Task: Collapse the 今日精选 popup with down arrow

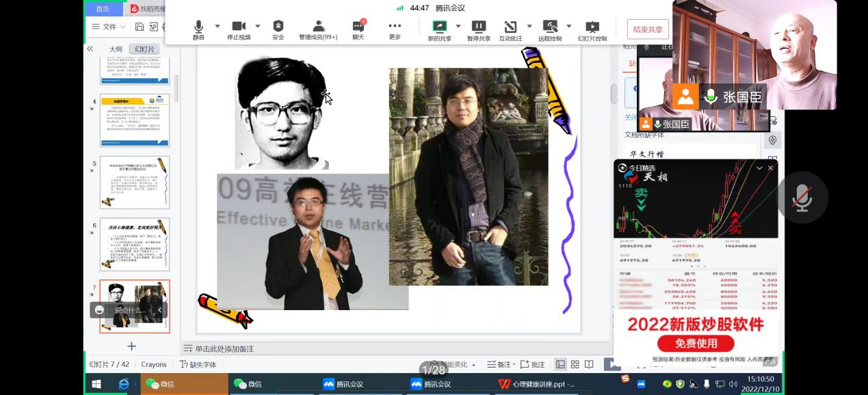Action: pyautogui.click(x=759, y=168)
